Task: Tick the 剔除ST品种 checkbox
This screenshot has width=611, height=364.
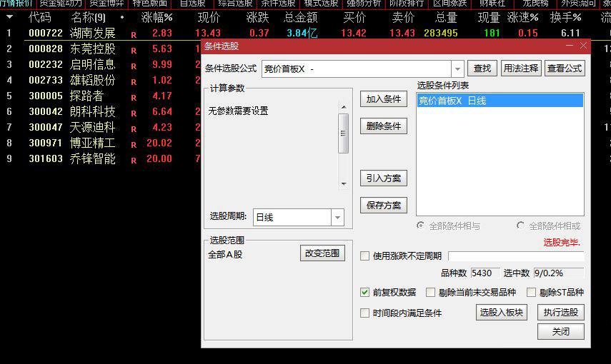Action: point(531,292)
